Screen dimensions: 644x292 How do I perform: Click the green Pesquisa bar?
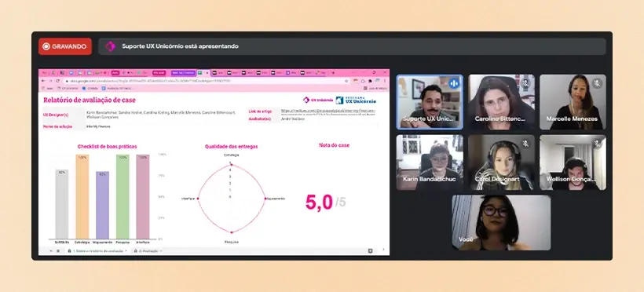click(123, 197)
